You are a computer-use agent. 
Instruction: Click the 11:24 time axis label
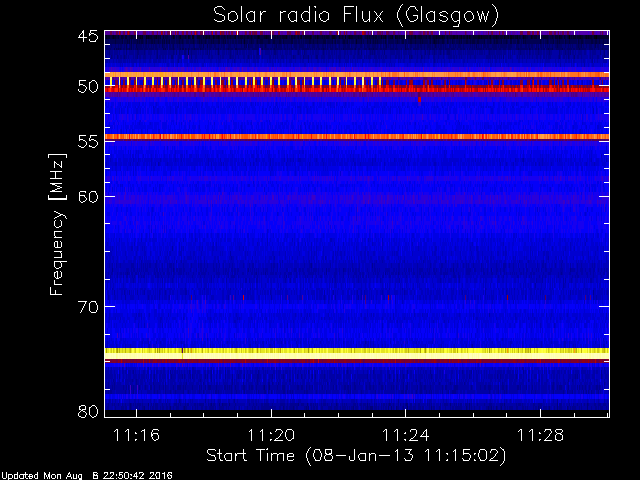pos(405,435)
